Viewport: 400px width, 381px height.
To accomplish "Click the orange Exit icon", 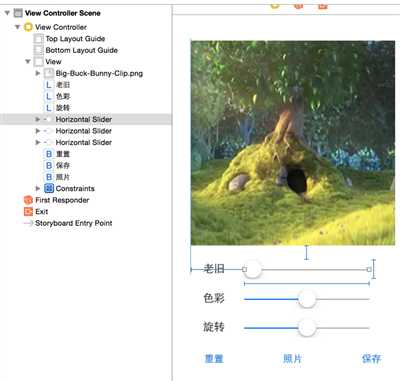I will click(28, 211).
